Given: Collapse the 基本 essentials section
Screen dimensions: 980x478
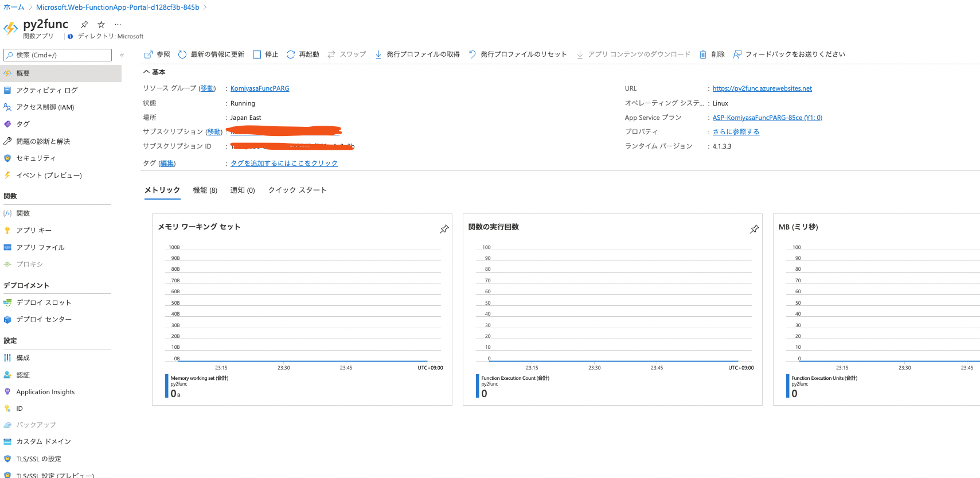Looking at the screenshot, I should coord(154,72).
